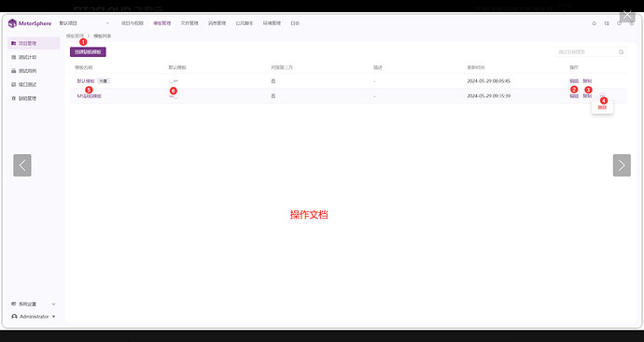Click the notification bell icon in header
Viewport: 644px width, 342px height.
pos(594,23)
